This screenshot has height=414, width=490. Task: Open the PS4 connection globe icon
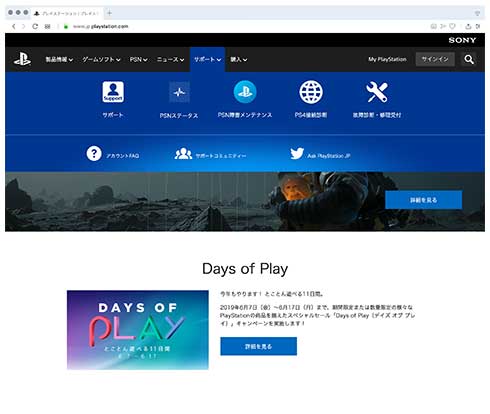point(311,92)
